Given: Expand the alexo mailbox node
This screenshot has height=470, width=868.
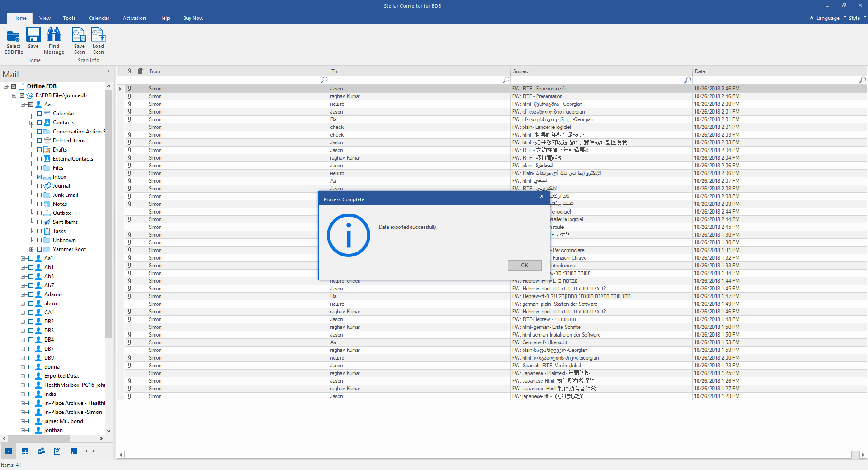Looking at the screenshot, I should pos(23,304).
